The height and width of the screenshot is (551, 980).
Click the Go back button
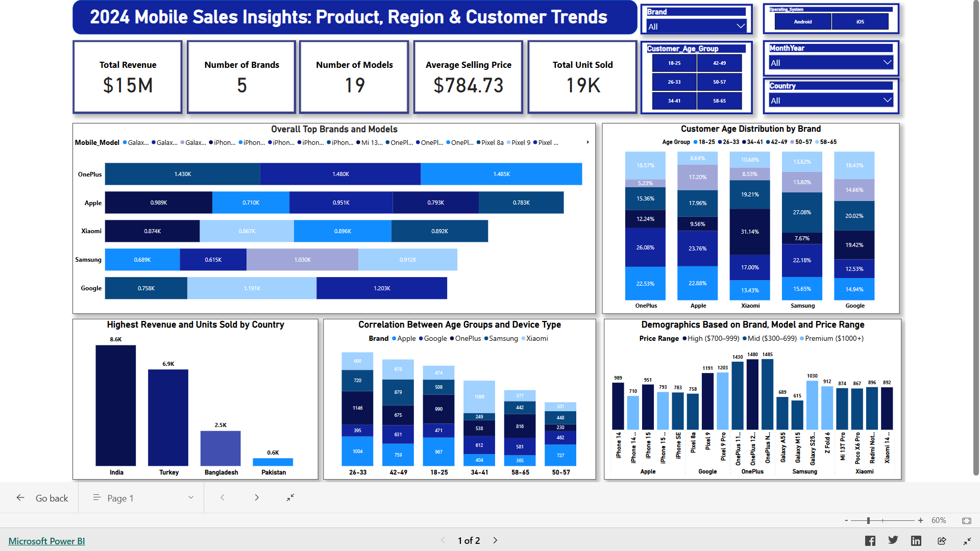coord(43,498)
